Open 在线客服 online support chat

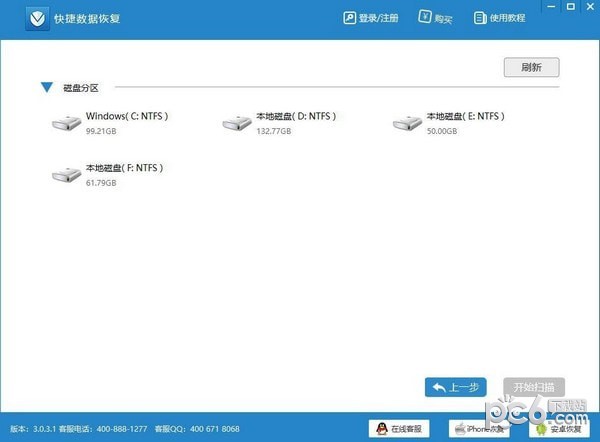[400, 429]
